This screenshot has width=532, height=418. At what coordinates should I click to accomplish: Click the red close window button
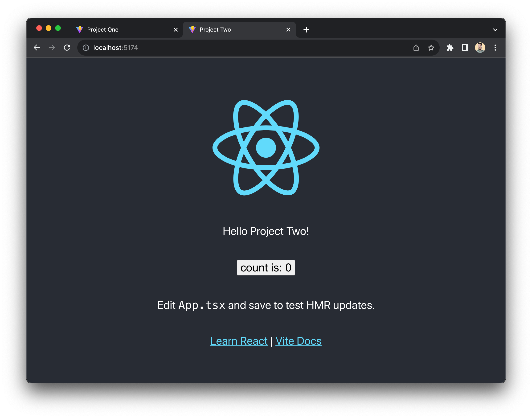tap(39, 28)
